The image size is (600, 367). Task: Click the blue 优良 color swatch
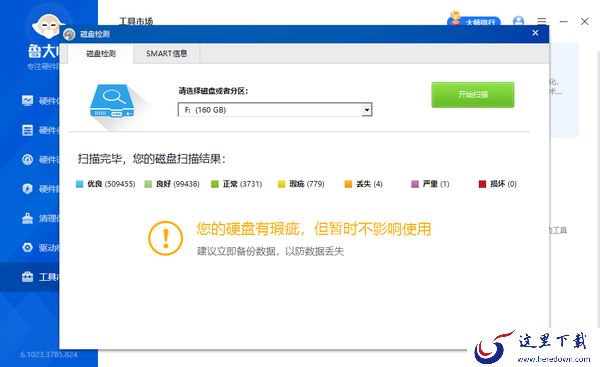click(x=80, y=184)
